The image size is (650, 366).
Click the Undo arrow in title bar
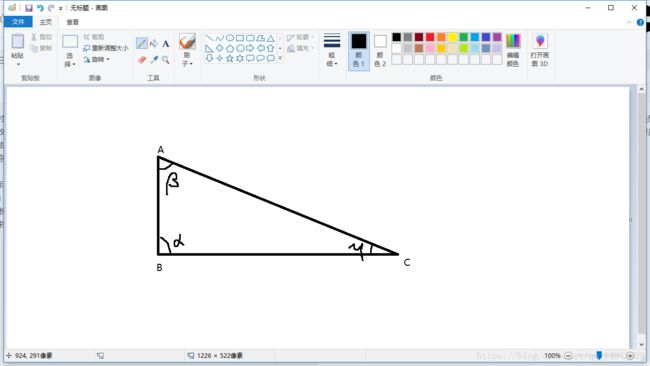coord(40,8)
